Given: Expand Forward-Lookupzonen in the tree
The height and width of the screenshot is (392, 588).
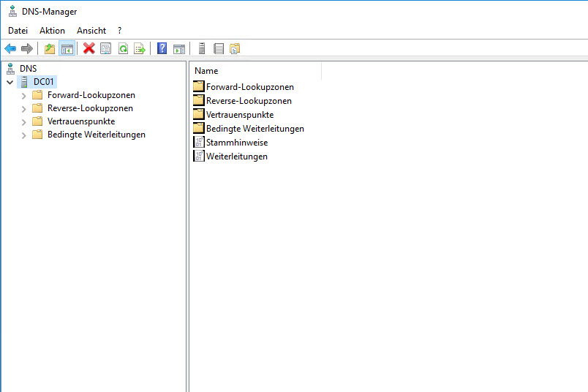Looking at the screenshot, I should [x=23, y=96].
